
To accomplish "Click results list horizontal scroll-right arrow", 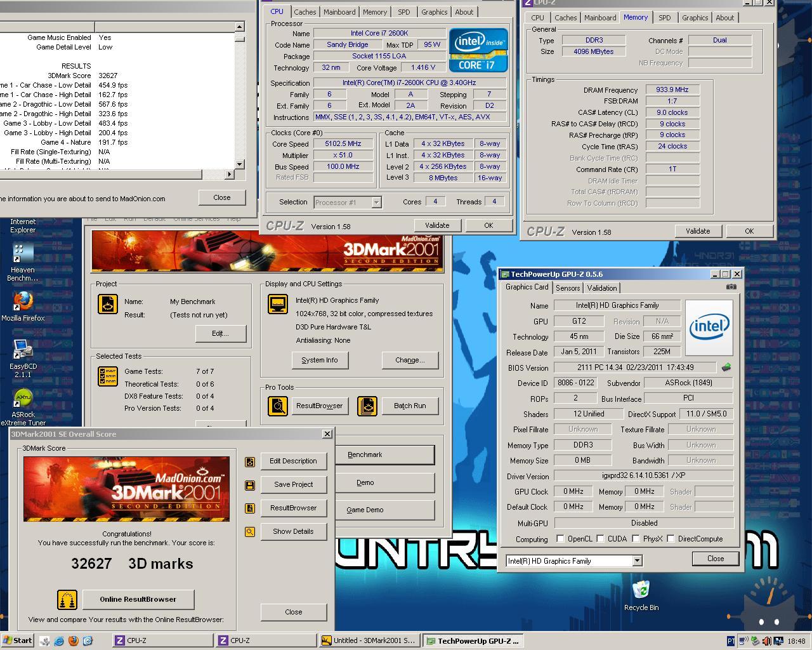I will 229,174.
